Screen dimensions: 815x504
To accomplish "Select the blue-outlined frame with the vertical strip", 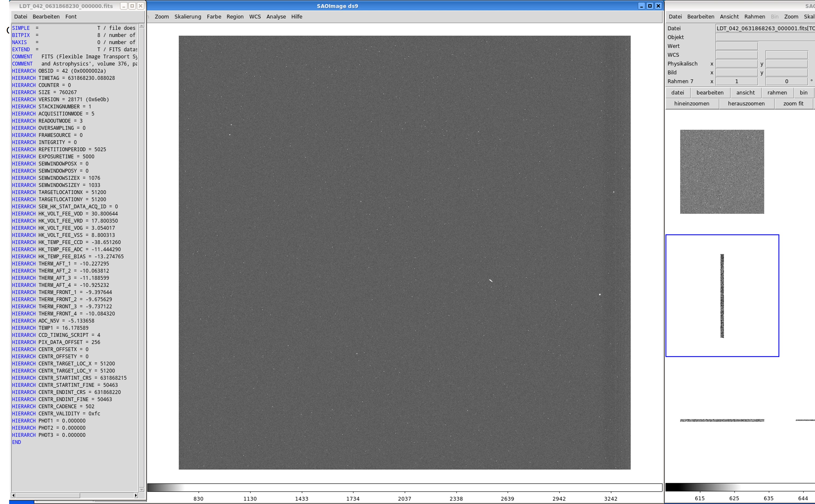I will pyautogui.click(x=722, y=296).
